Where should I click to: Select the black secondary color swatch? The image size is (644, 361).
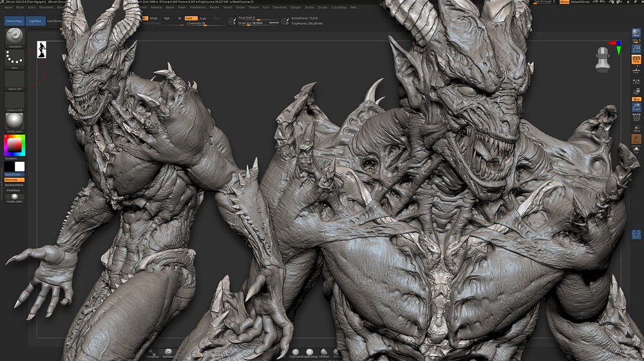[9, 166]
